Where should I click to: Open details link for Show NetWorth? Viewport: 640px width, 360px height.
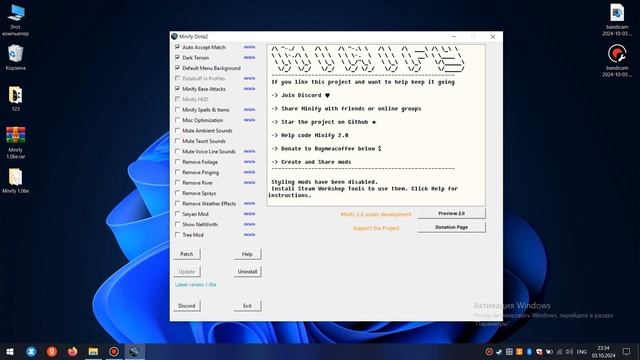249,224
